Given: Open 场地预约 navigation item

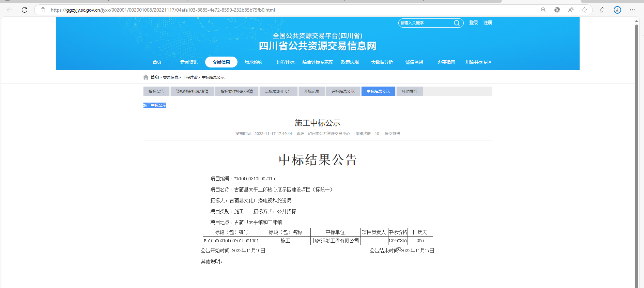Looking at the screenshot, I should (x=254, y=62).
